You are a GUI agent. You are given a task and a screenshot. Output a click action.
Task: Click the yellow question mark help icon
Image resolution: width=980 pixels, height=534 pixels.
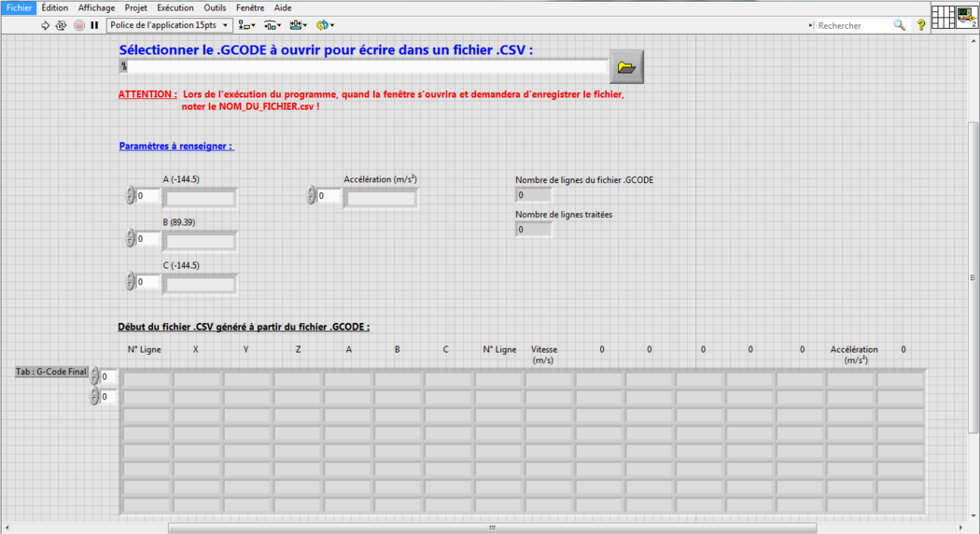(x=920, y=25)
